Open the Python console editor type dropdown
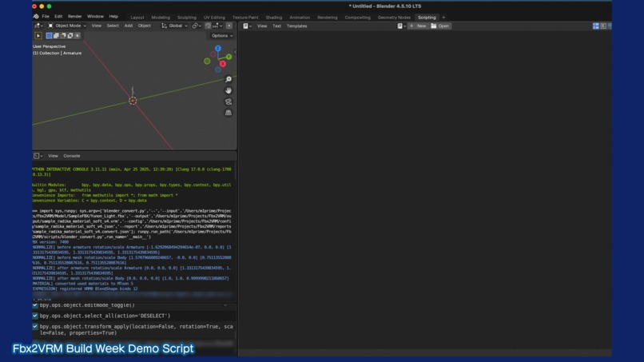The width and height of the screenshot is (644, 362). coord(38,156)
